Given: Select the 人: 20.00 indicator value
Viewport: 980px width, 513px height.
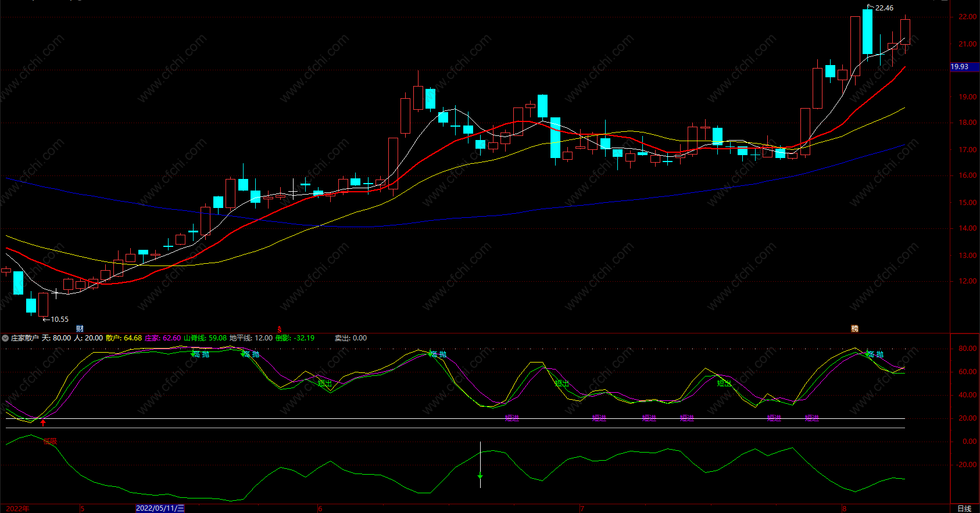Looking at the screenshot, I should 88,338.
